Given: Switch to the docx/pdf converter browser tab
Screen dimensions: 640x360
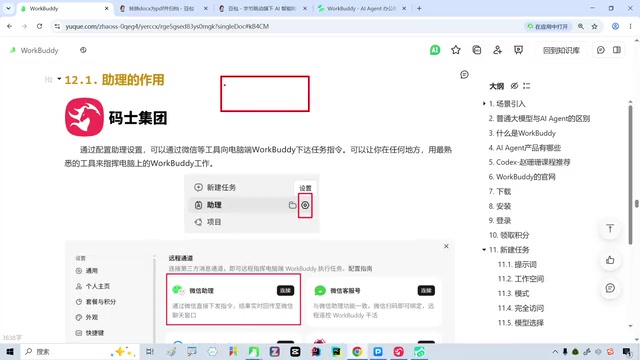Looking at the screenshot, I should point(162,8).
